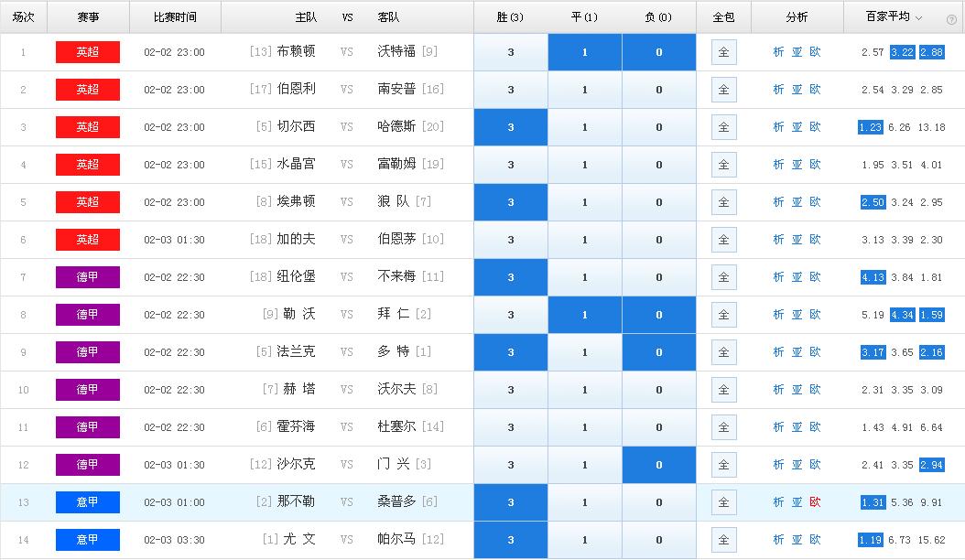The width and height of the screenshot is (965, 560).
Task: Click 全 button for 沙尔克 match row
Action: click(723, 465)
